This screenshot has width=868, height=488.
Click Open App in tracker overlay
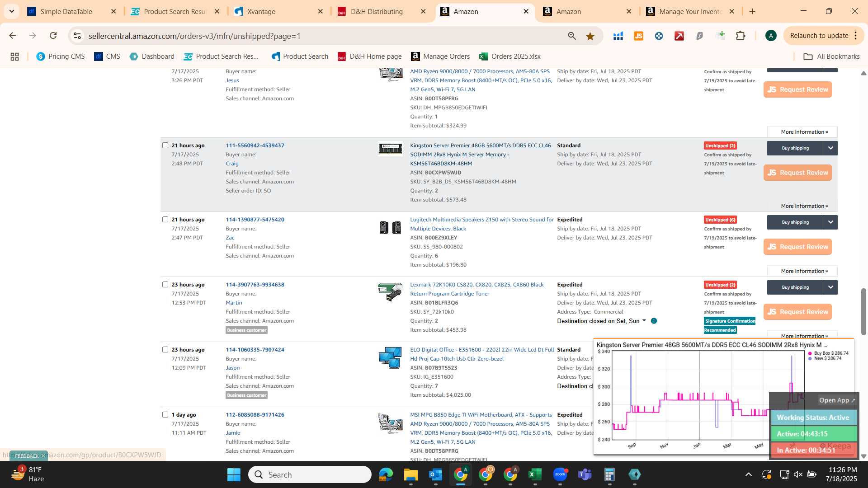click(x=837, y=400)
